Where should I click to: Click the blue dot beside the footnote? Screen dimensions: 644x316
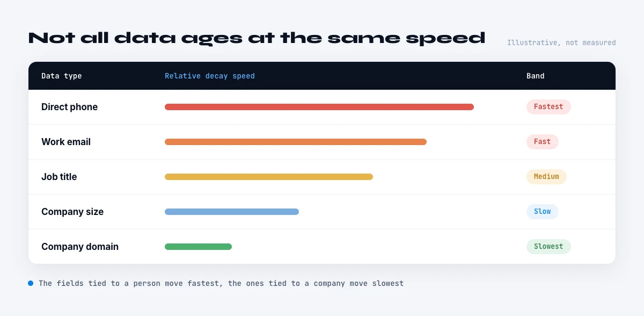coord(31,283)
